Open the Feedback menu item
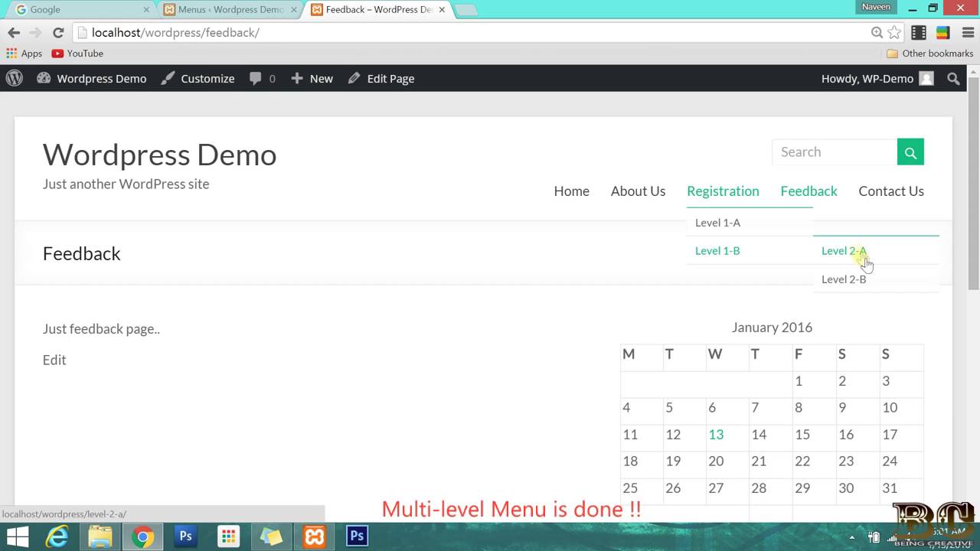 point(808,191)
